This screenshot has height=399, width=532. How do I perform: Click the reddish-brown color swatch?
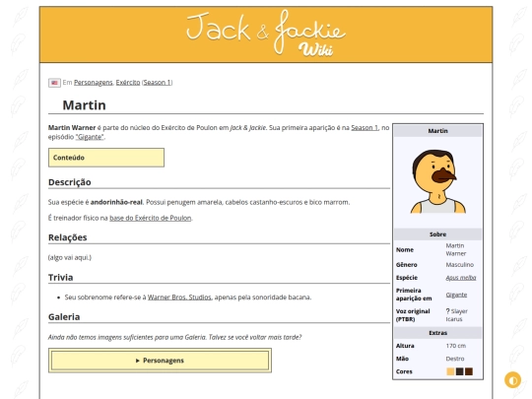(x=469, y=371)
